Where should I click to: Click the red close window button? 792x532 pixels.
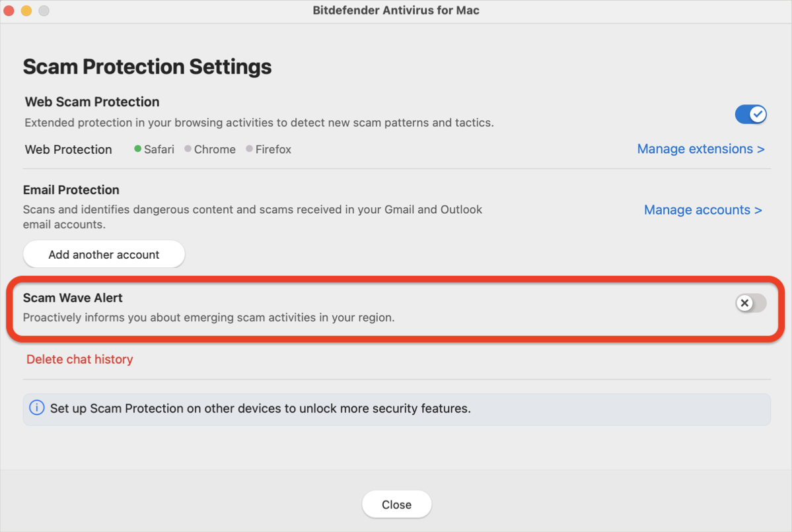(x=9, y=11)
